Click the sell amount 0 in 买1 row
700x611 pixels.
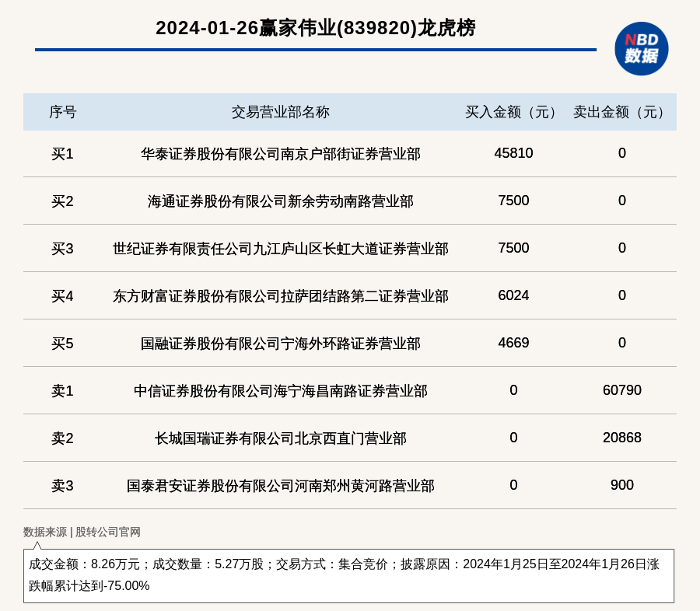pos(622,153)
